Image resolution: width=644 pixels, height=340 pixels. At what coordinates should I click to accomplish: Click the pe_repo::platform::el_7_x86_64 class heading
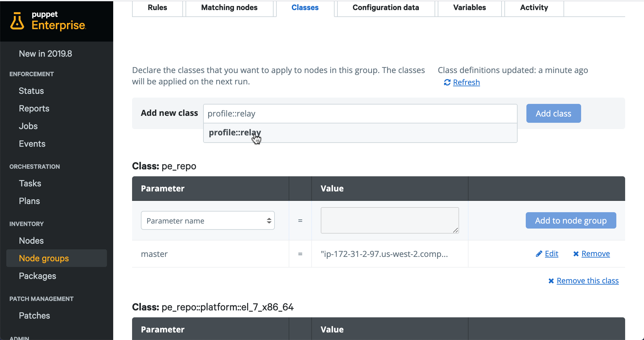[x=213, y=307]
